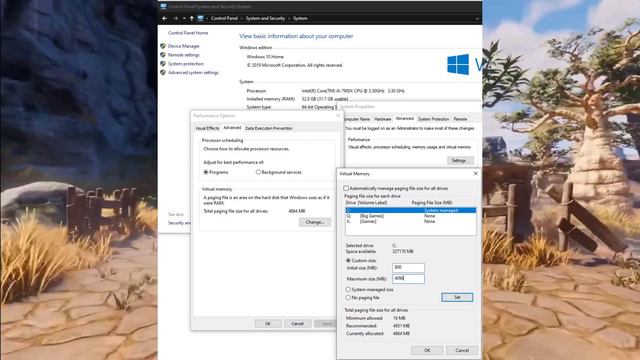Close the Virtual Memory dialog with X
Image resolution: width=640 pixels, height=360 pixels.
click(x=475, y=173)
